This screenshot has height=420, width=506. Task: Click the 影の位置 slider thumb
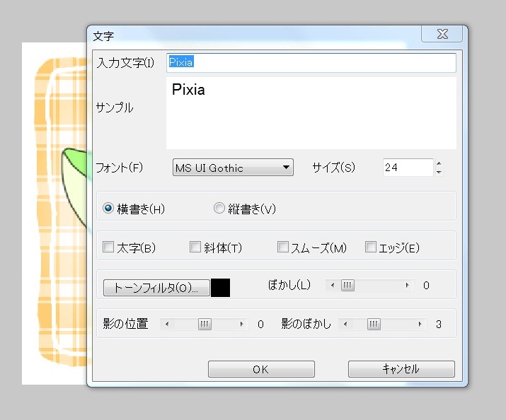pos(205,324)
